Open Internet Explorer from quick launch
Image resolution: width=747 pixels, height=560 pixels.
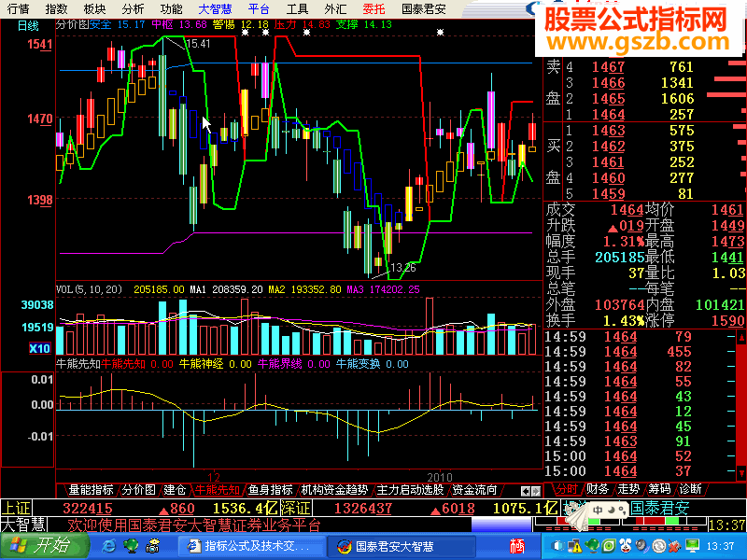tap(109, 546)
